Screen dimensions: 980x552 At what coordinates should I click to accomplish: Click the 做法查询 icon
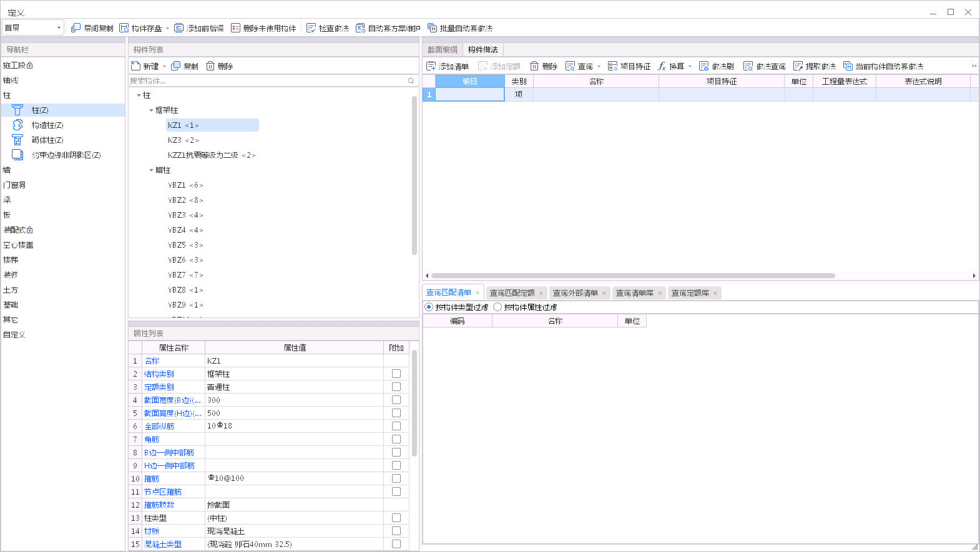[x=748, y=66]
